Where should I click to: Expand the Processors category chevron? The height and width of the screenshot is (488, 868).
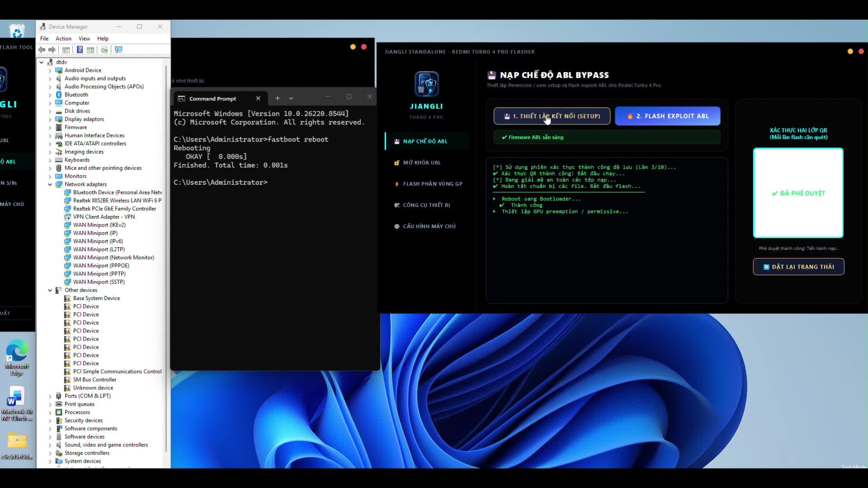pos(50,413)
